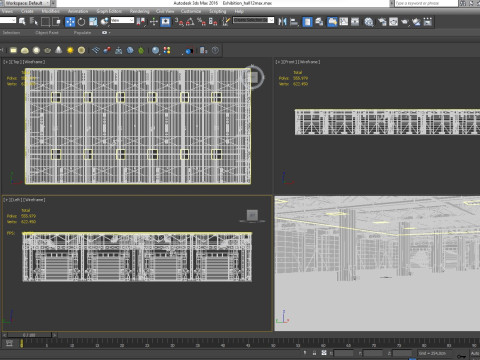
Task: Toggle the Angle Snap icon
Action: point(190,22)
